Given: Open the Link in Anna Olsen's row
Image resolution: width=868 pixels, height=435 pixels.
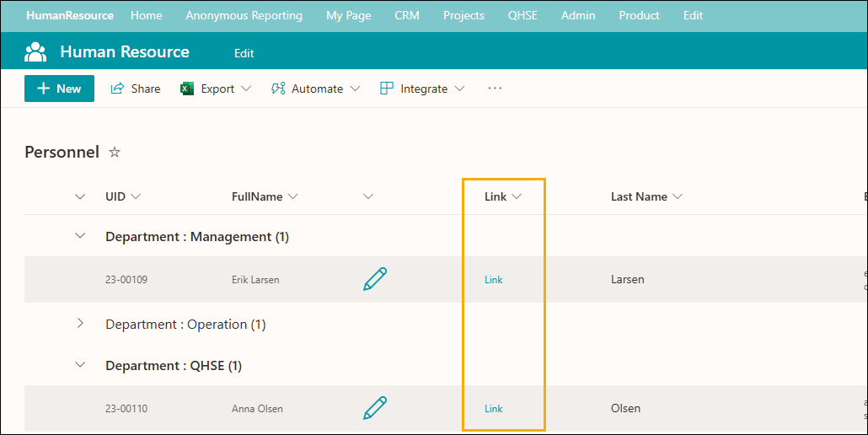Looking at the screenshot, I should click(494, 408).
